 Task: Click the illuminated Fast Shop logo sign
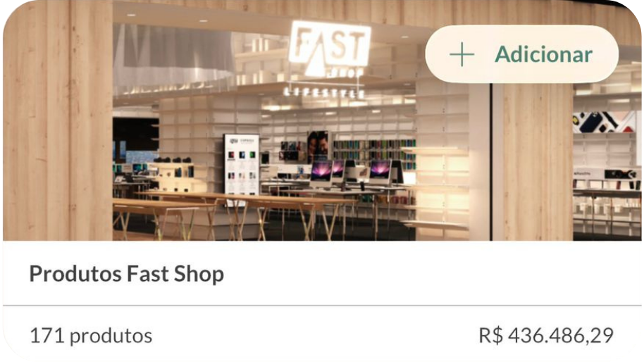(x=329, y=49)
